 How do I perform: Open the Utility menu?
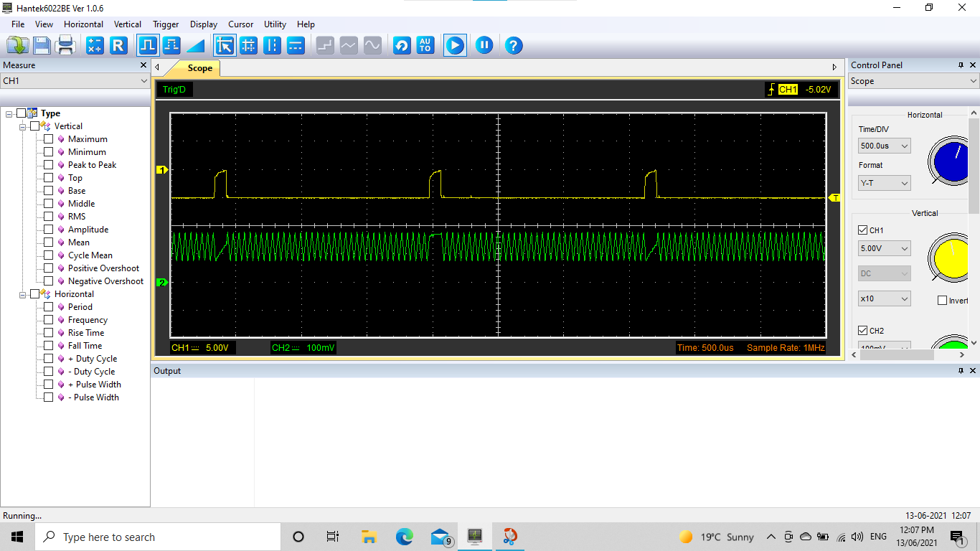click(x=275, y=24)
